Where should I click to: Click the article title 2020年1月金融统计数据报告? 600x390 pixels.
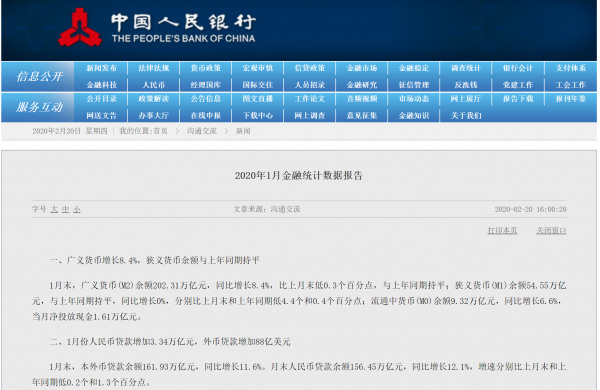pyautogui.click(x=298, y=176)
